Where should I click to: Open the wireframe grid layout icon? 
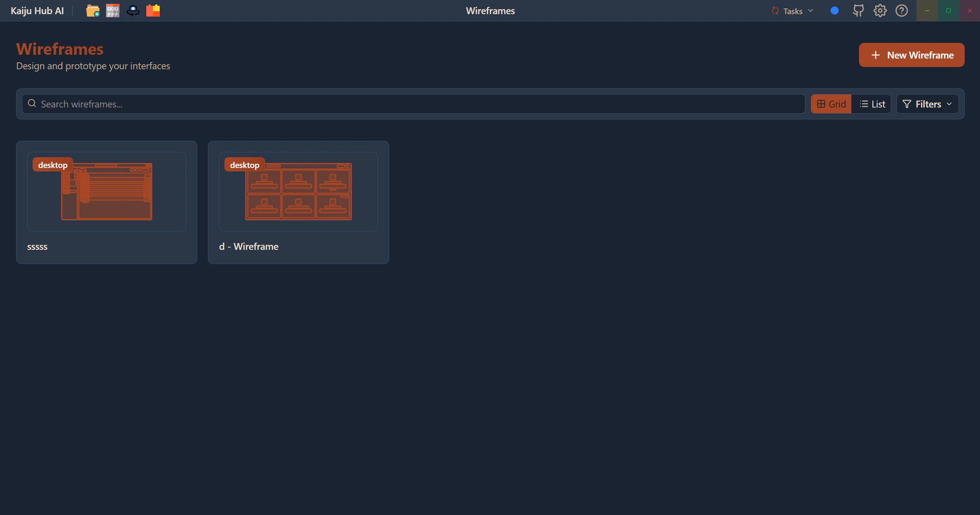point(113,11)
